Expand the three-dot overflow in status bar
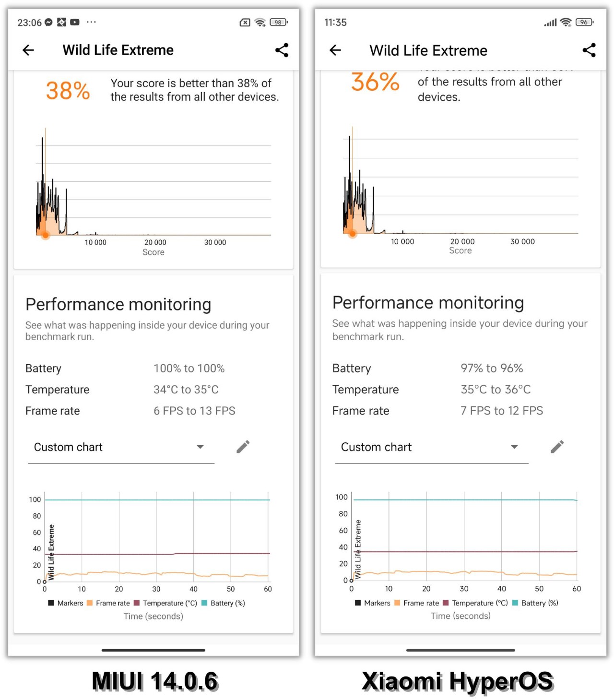 pyautogui.click(x=92, y=22)
